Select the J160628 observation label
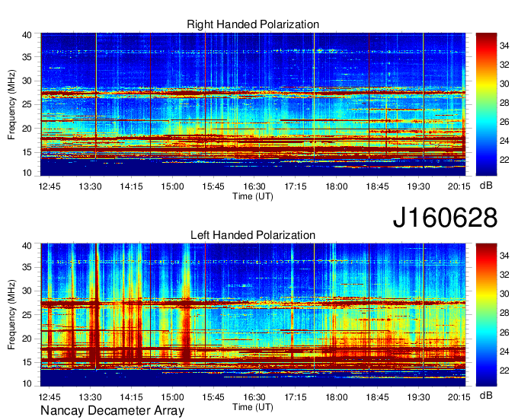This screenshot has height=420, width=518. 445,218
